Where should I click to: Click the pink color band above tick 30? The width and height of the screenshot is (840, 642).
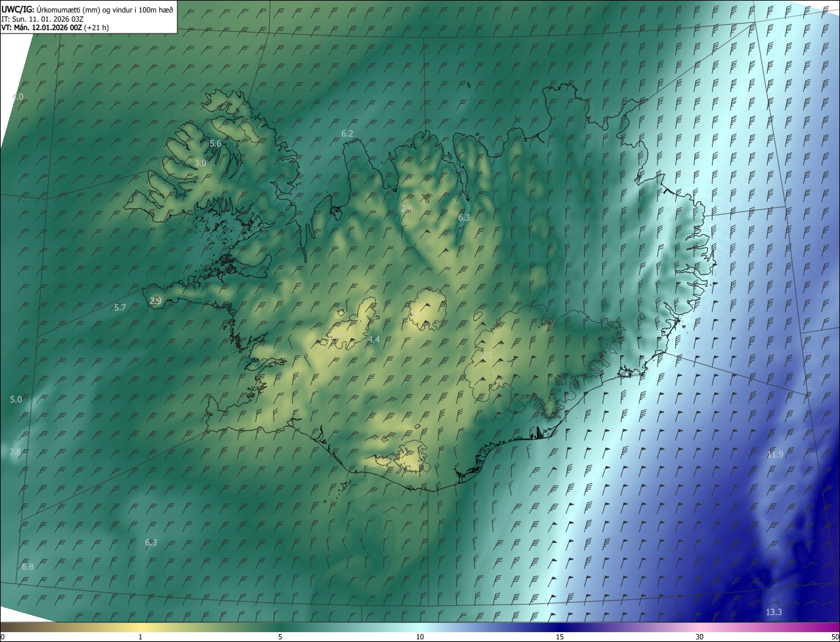click(700, 627)
